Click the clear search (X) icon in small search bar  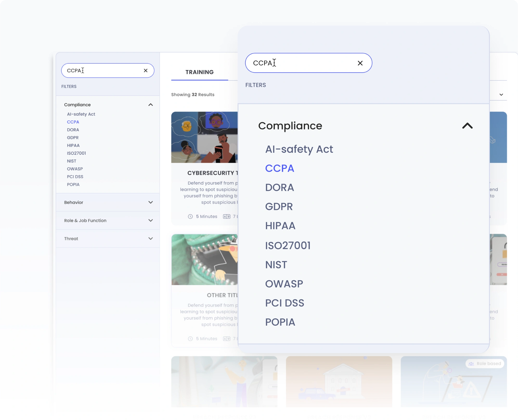[146, 70]
